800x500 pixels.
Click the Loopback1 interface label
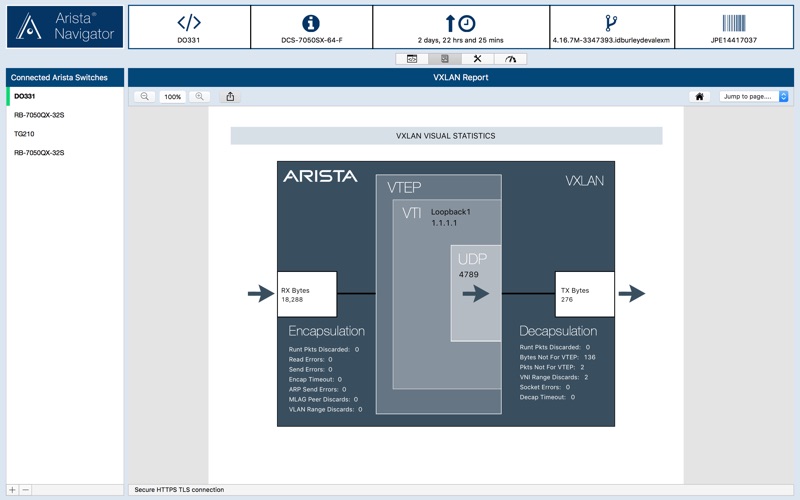click(451, 212)
